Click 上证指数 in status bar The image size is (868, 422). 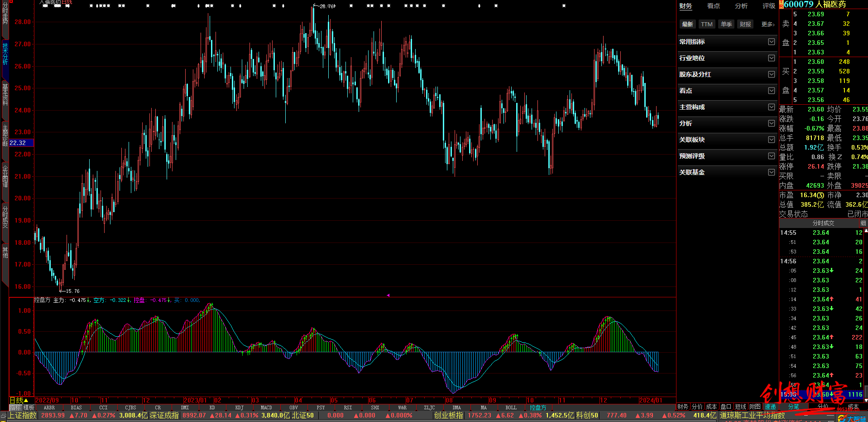[x=22, y=415]
